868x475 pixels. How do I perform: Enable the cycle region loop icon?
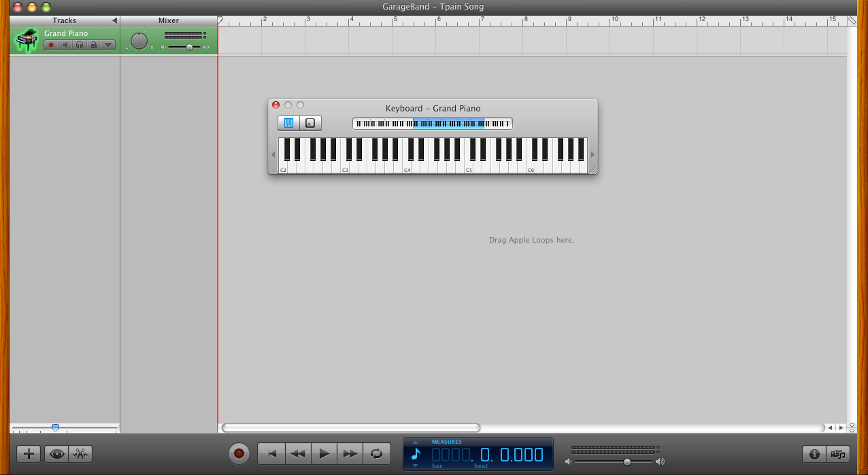(x=375, y=453)
